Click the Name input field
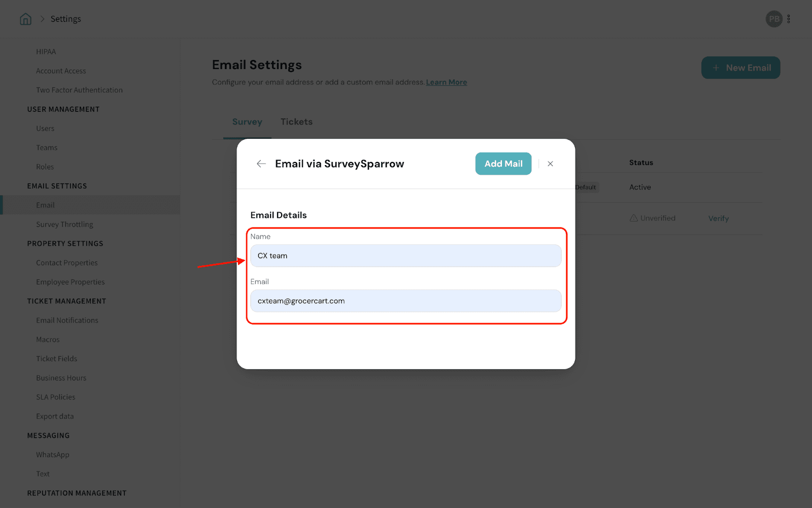The width and height of the screenshot is (812, 508). [405, 256]
